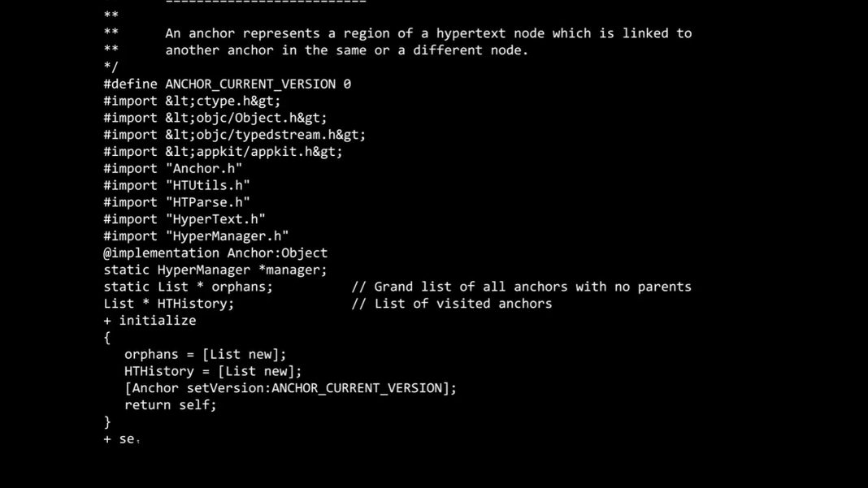Click the objc/typedstream.h import line
The image size is (868, 488).
(234, 135)
